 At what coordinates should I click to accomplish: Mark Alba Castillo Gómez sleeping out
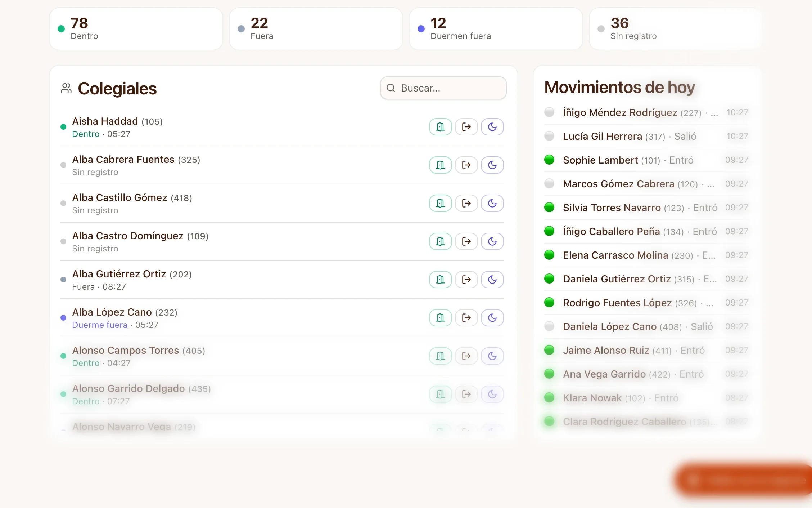(x=492, y=203)
